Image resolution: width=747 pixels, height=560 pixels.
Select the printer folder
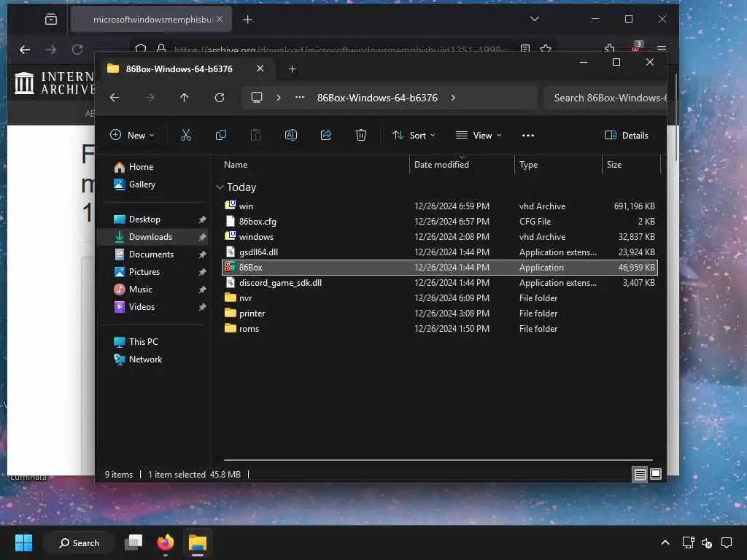[x=439, y=314]
